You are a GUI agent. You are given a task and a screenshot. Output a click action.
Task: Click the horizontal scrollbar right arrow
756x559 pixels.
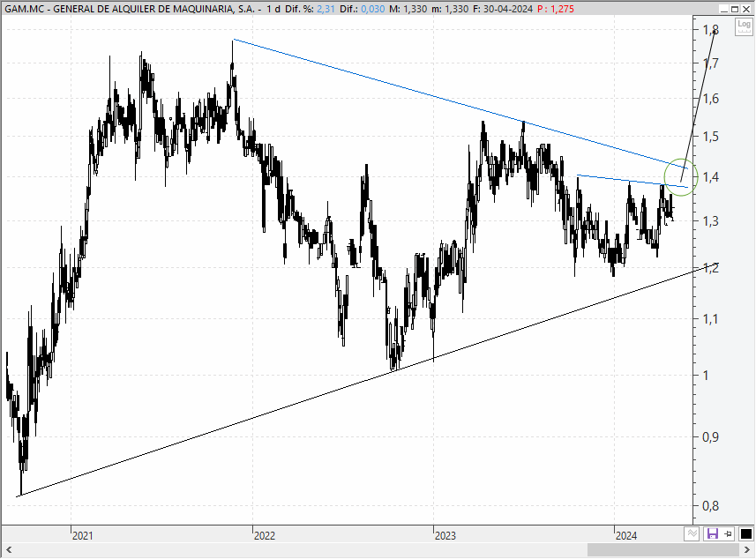[x=747, y=550]
